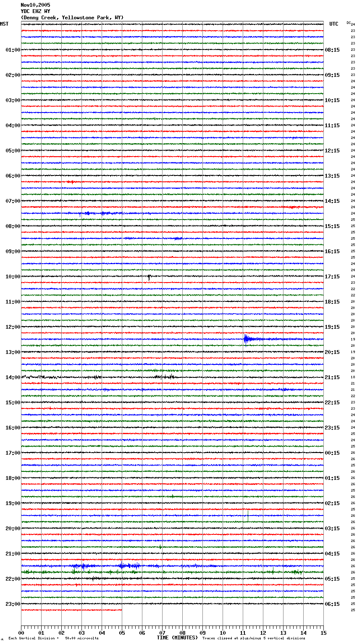
Task: Select the 12:00 MST row label
Action: pyautogui.click(x=13, y=327)
